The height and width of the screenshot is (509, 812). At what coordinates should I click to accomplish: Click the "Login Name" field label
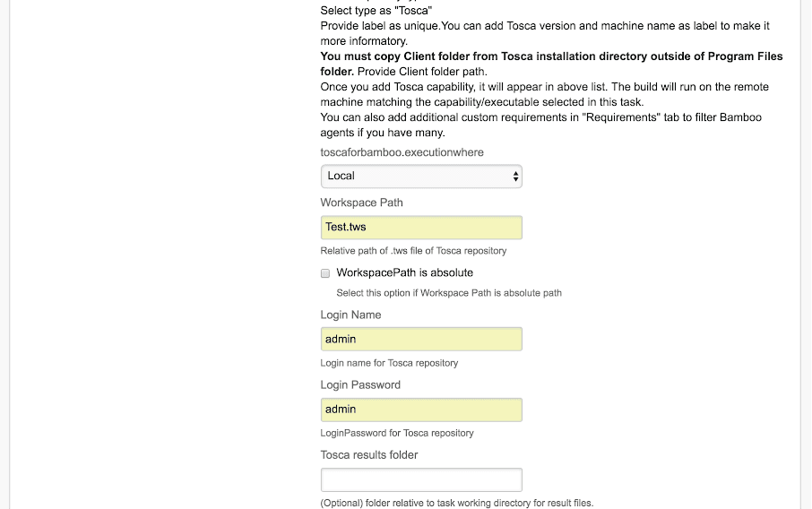point(350,315)
